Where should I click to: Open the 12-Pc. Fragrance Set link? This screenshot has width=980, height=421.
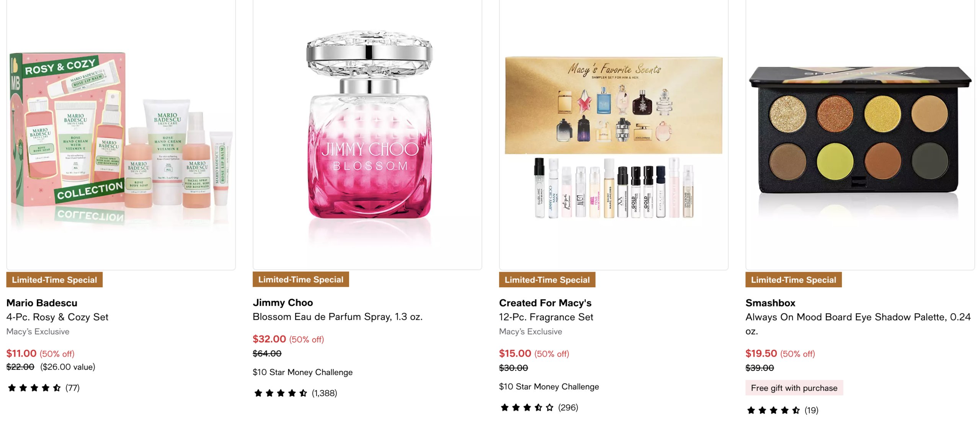pyautogui.click(x=546, y=317)
